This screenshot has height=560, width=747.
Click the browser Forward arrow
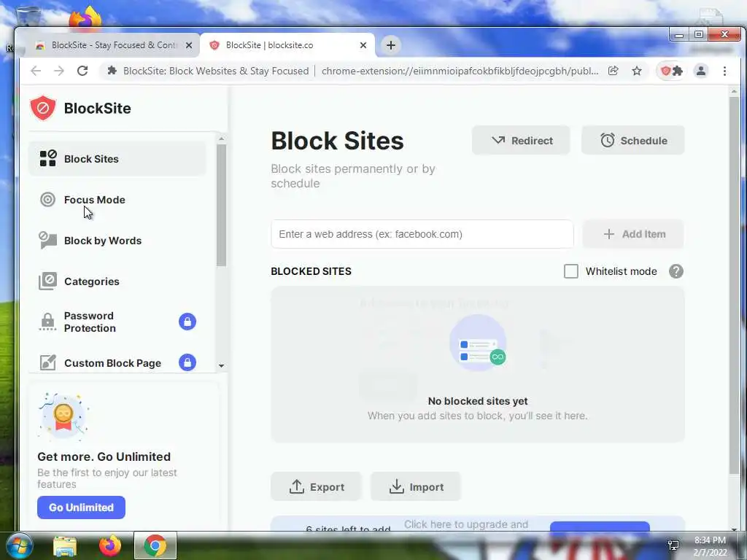coord(58,71)
